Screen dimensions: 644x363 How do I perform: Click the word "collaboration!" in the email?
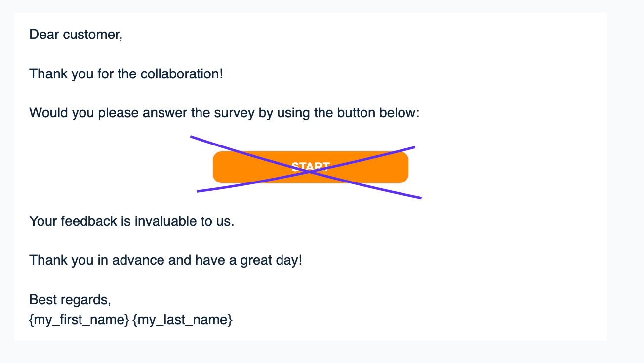pyautogui.click(x=182, y=74)
